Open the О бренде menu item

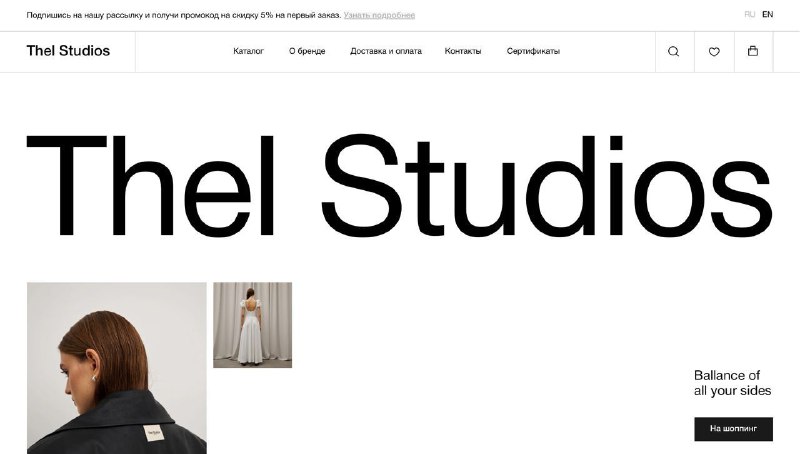click(307, 51)
